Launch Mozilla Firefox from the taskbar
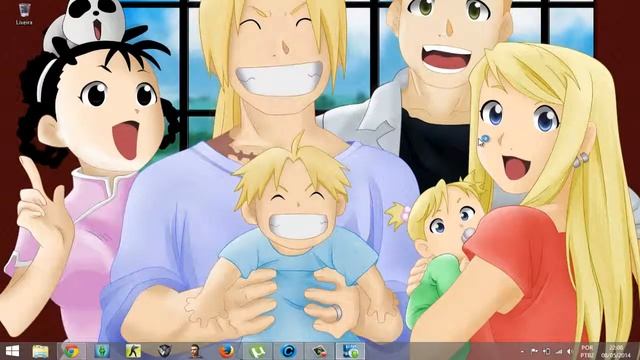This screenshot has height=360, width=640. click(x=226, y=351)
